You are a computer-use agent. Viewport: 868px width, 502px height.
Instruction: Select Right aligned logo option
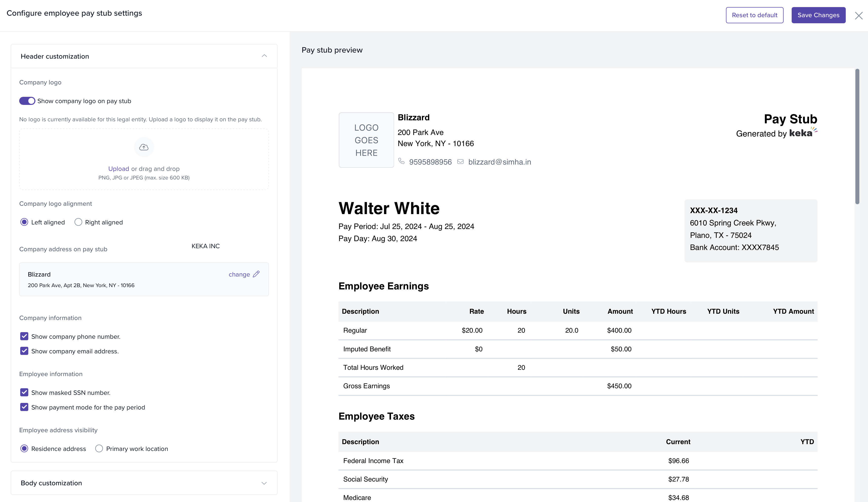tap(78, 222)
